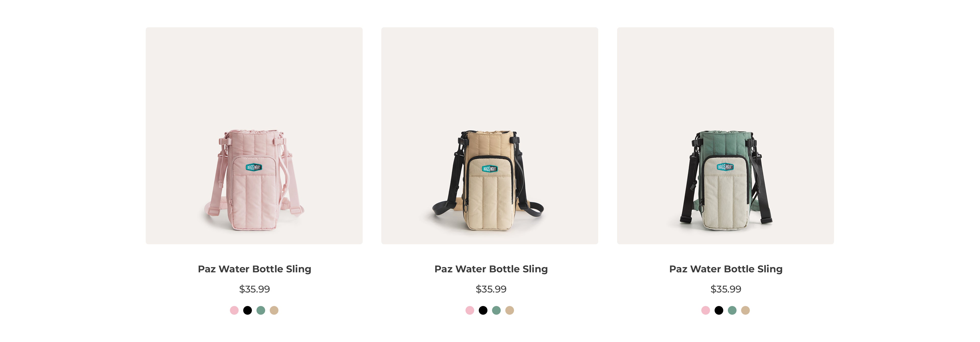The width and height of the screenshot is (980, 342).
Task: Pick green swatch under middle product
Action: click(x=496, y=310)
